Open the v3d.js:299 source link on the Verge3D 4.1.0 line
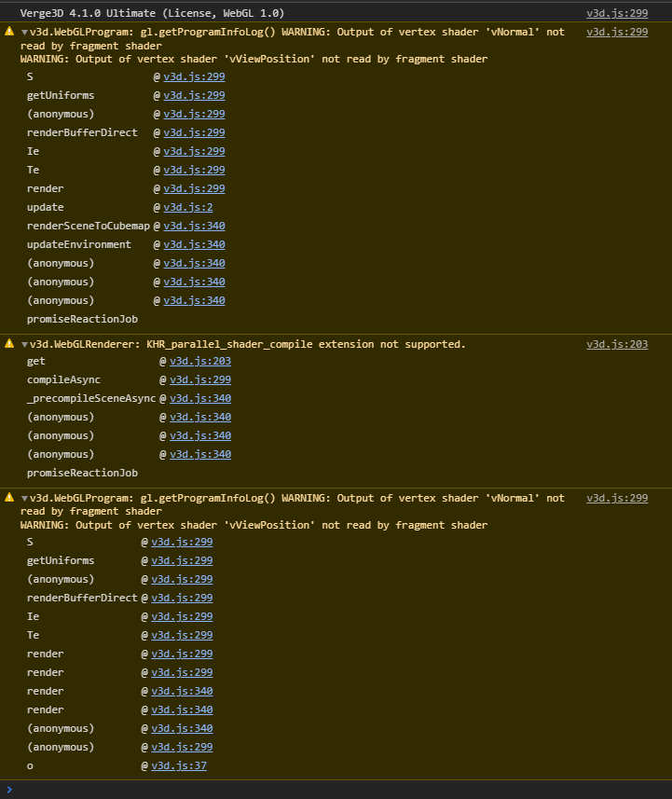 pyautogui.click(x=617, y=13)
